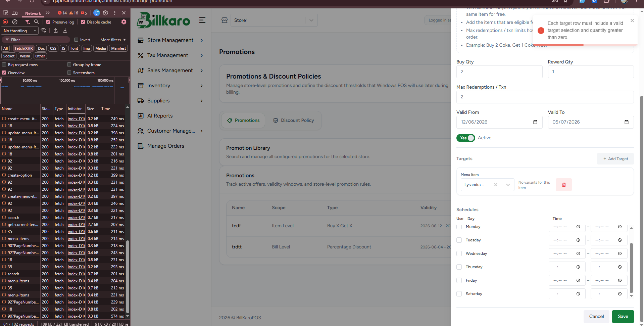Uncheck the Overview checkbox
Viewport: 644px width, 326px height.
click(4, 73)
